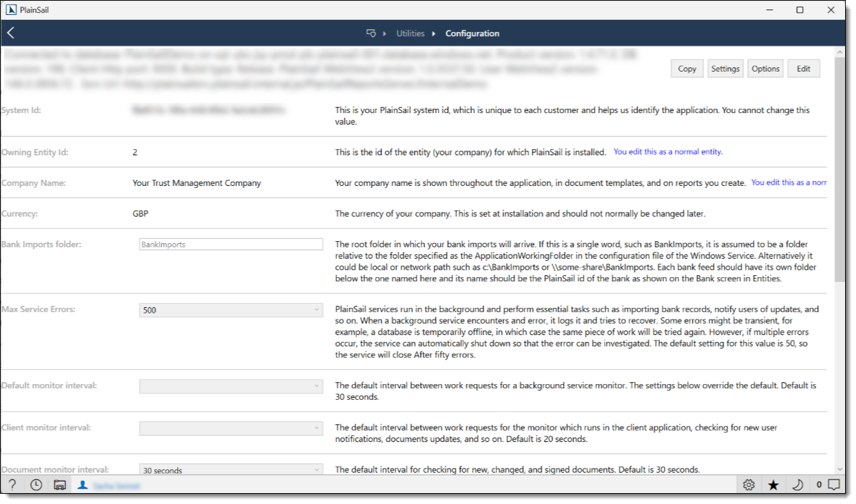Click the user profile icon at bottom left
This screenshot has width=856, height=504.
coord(83,485)
